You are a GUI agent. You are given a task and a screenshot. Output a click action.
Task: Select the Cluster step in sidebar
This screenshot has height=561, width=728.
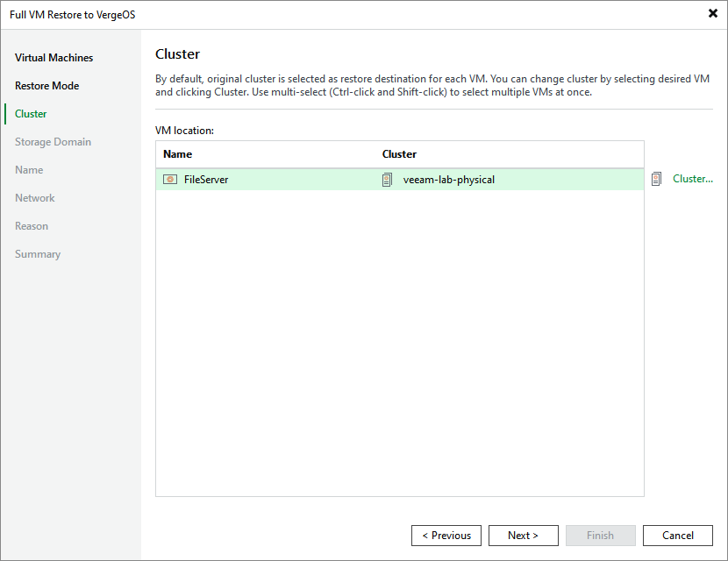pyautogui.click(x=31, y=114)
